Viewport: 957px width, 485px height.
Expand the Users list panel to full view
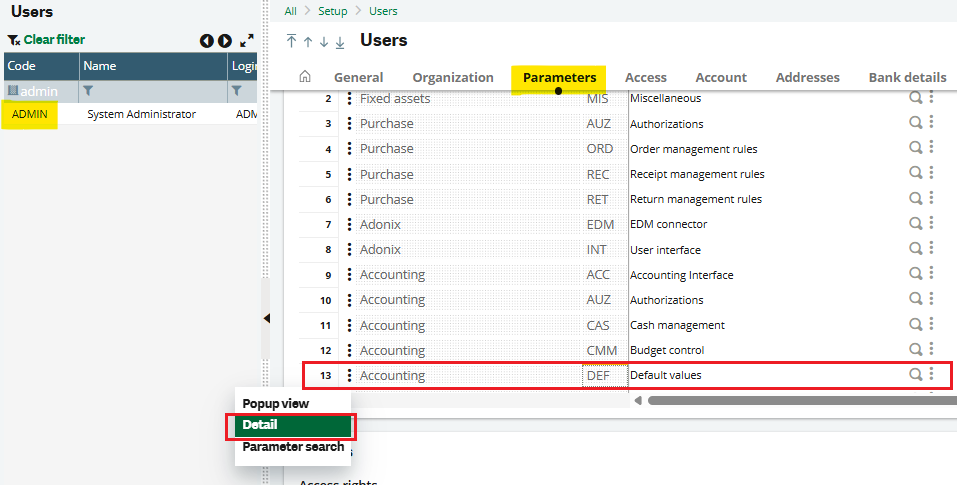coord(247,41)
